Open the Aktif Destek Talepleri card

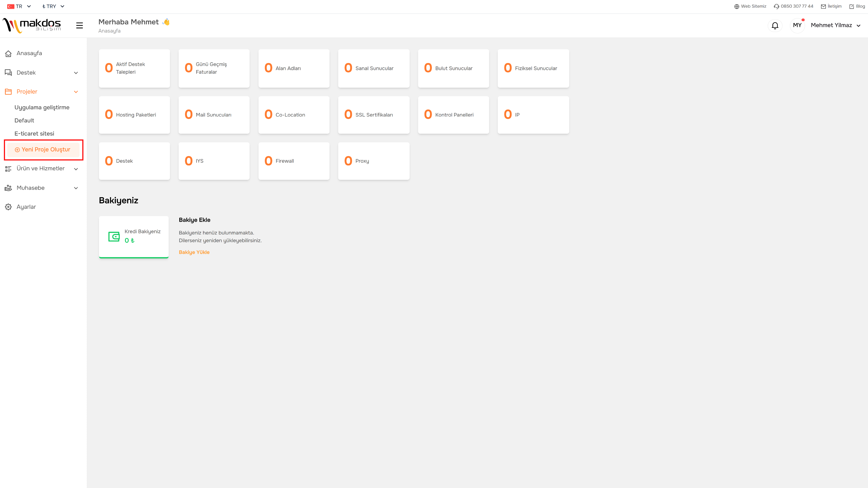pyautogui.click(x=134, y=68)
